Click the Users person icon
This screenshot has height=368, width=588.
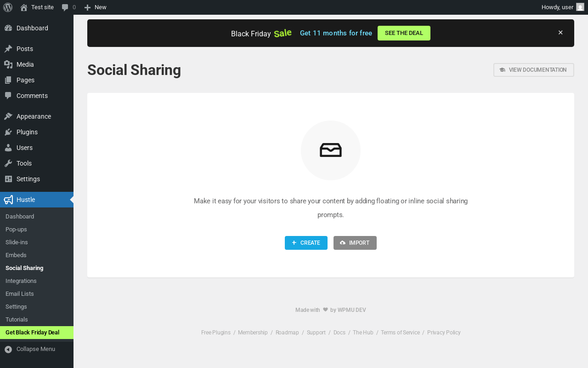(x=8, y=148)
